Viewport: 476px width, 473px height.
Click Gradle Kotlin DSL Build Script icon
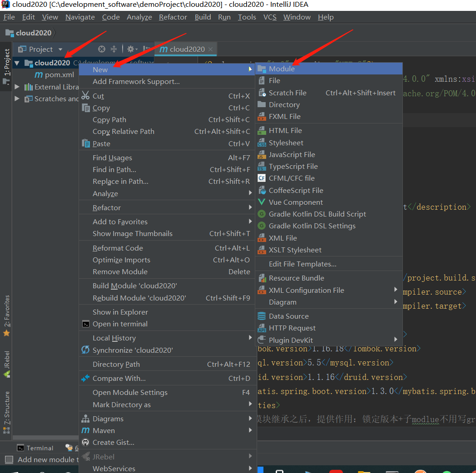[x=261, y=214]
